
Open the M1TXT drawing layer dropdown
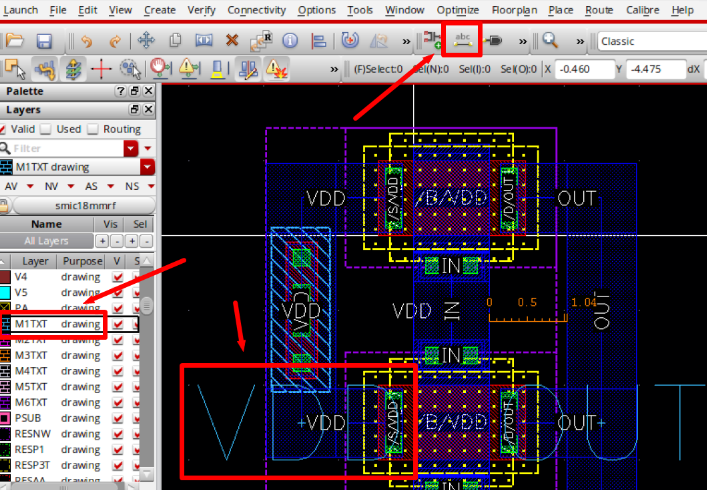click(148, 167)
